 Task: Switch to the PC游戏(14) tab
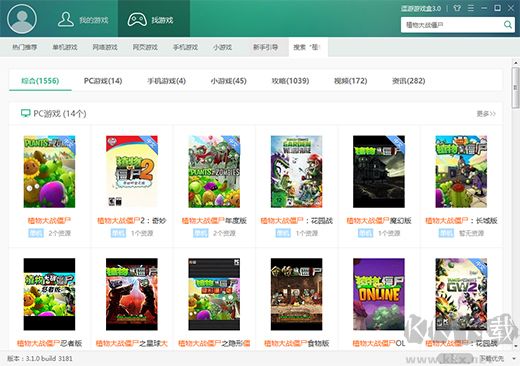pos(103,81)
